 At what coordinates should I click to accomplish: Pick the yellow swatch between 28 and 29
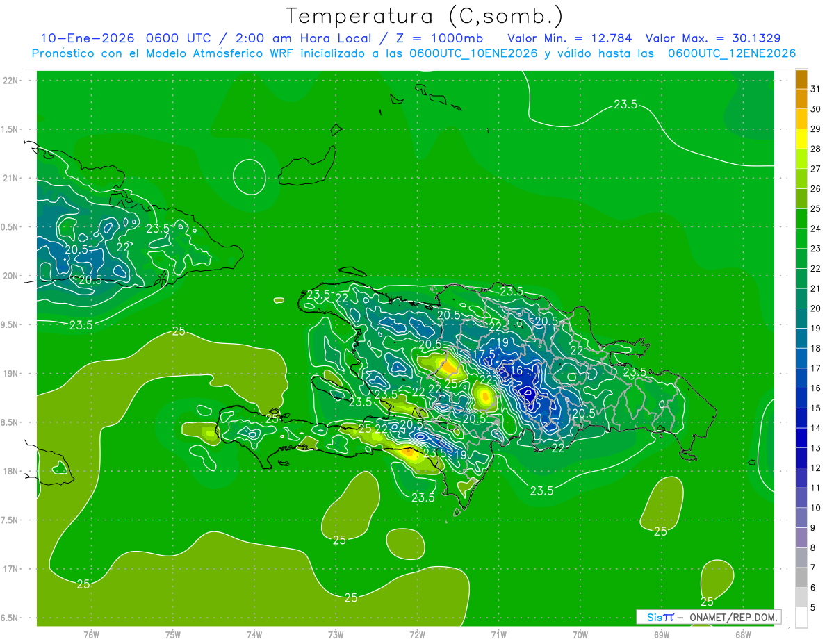801,139
